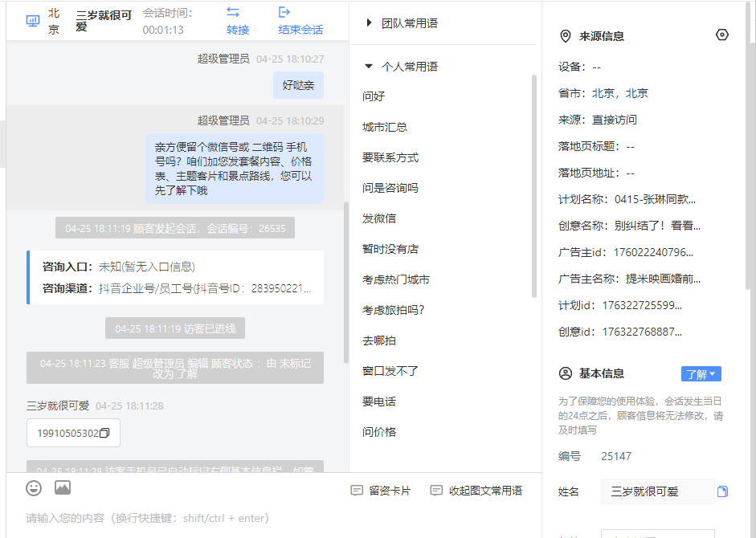This screenshot has height=538, width=756.
Task: Select the 考虑旅拍吗? quick phrase
Action: [x=394, y=310]
